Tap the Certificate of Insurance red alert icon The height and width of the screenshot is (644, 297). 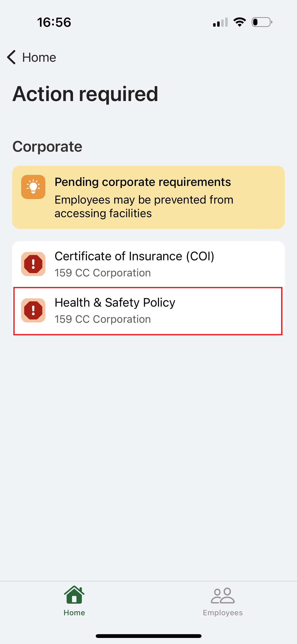click(x=33, y=264)
